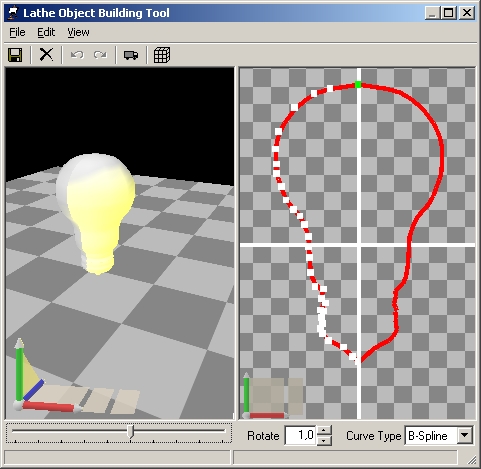
Task: Open the File menu
Action: 17,32
